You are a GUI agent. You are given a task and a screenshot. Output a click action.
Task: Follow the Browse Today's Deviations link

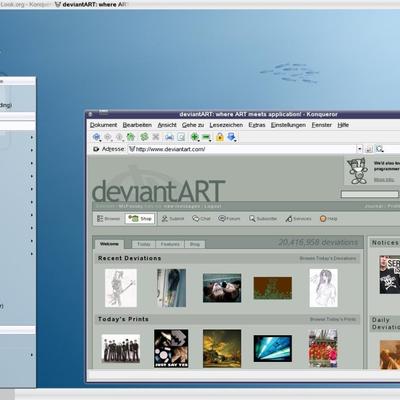[328, 258]
